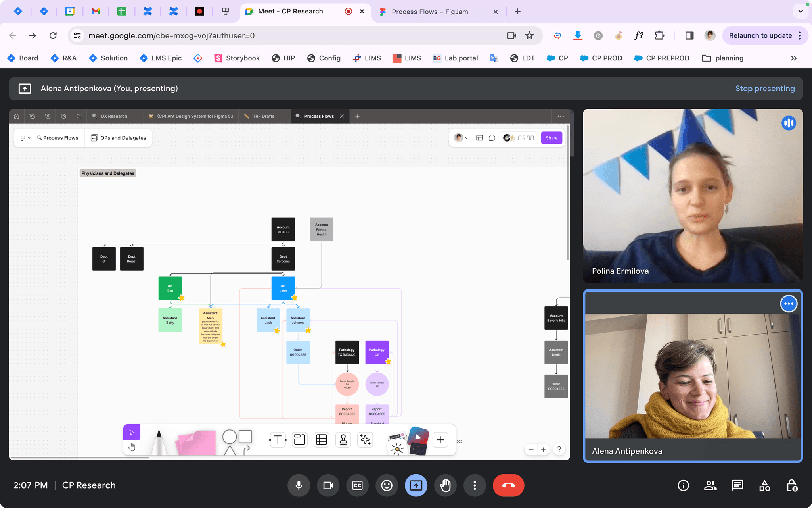Click Relaunch to update
The height and width of the screenshot is (508, 812).
[x=760, y=35]
